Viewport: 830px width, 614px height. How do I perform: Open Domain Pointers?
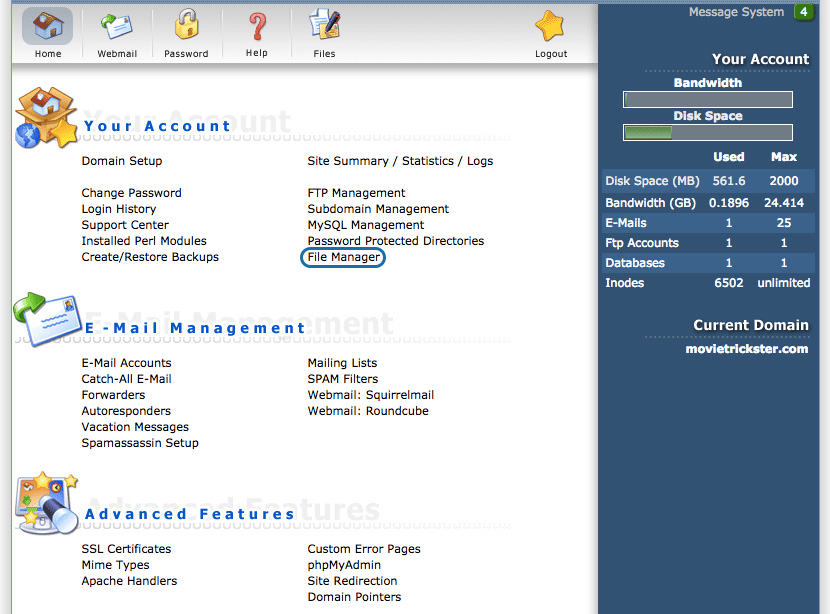pos(354,597)
